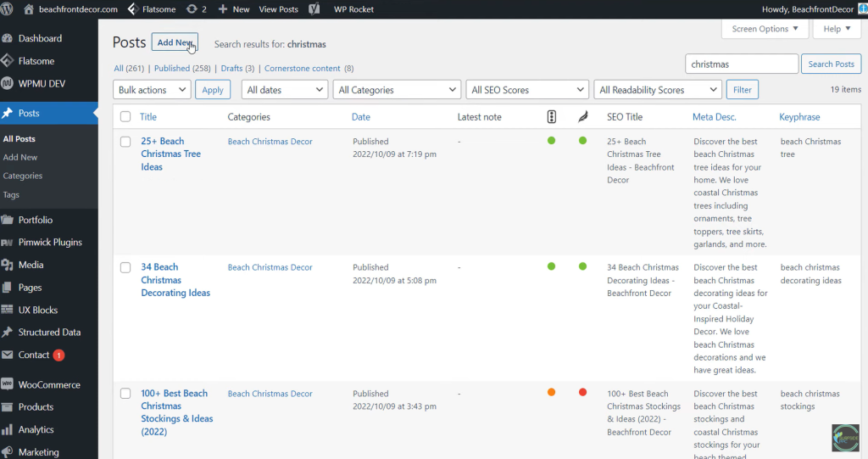Click the Apply bulk action button

tap(213, 89)
